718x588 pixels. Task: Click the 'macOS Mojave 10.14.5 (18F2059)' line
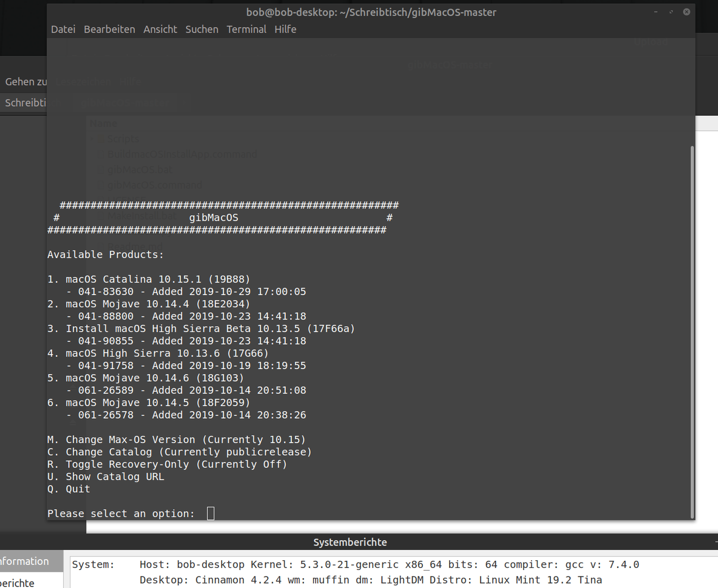149,403
